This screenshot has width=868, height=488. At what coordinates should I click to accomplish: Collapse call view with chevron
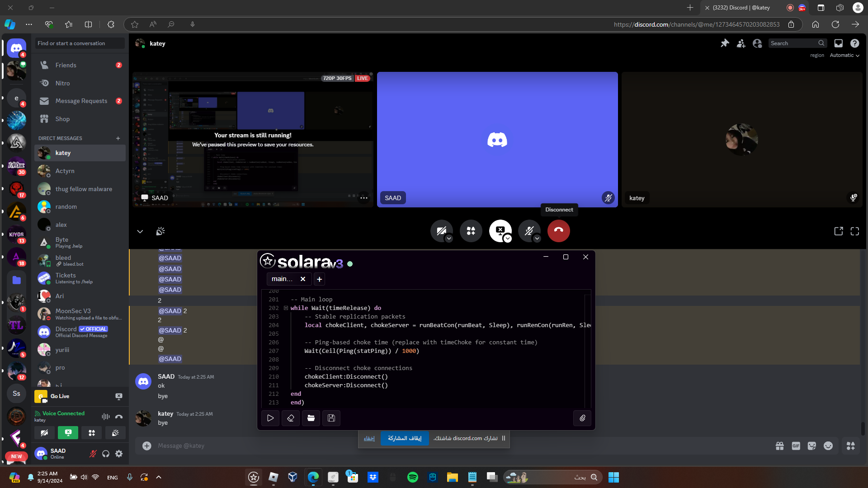140,231
